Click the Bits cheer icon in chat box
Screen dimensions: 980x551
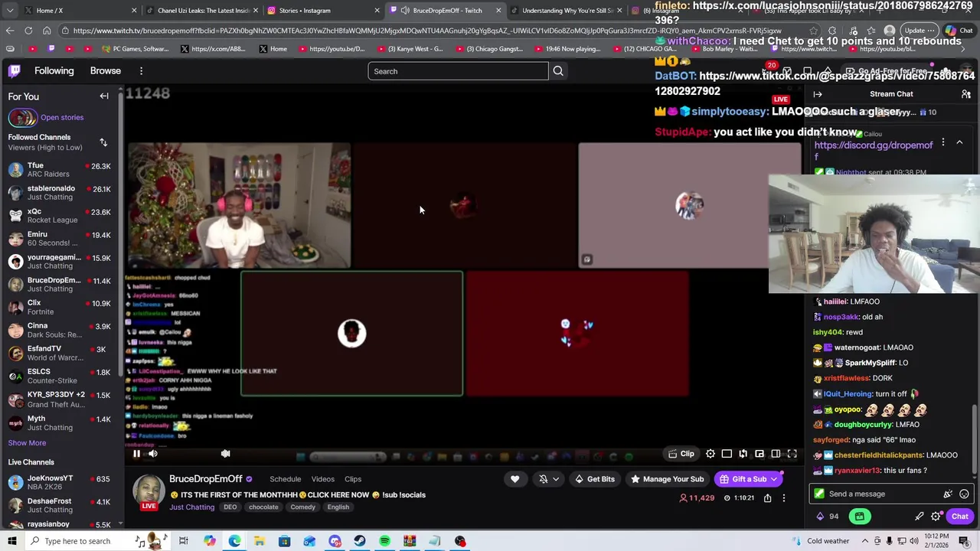click(948, 494)
